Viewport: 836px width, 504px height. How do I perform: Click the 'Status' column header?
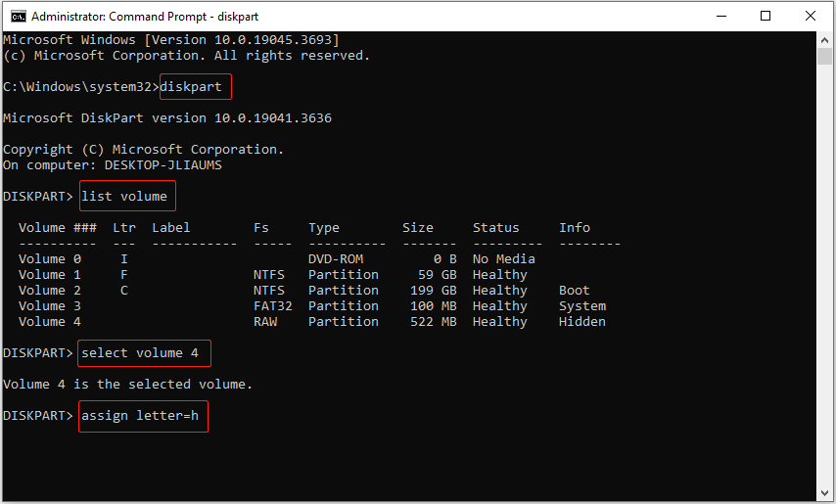click(x=496, y=227)
